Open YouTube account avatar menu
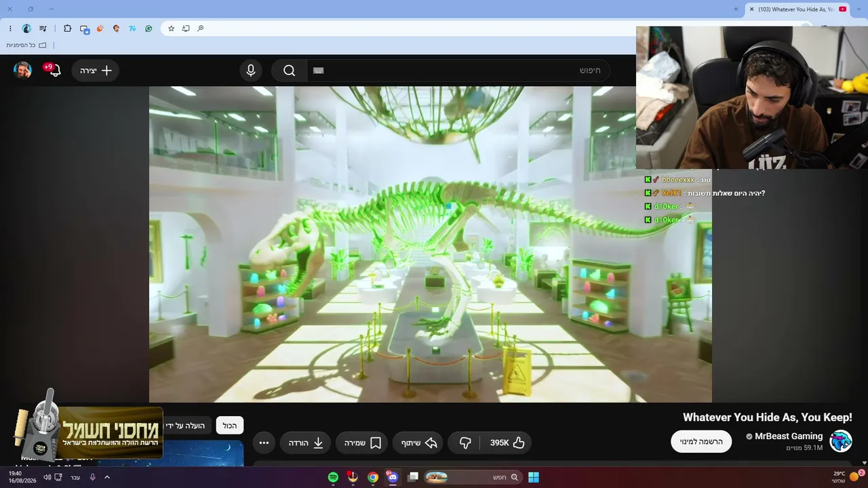 tap(22, 70)
